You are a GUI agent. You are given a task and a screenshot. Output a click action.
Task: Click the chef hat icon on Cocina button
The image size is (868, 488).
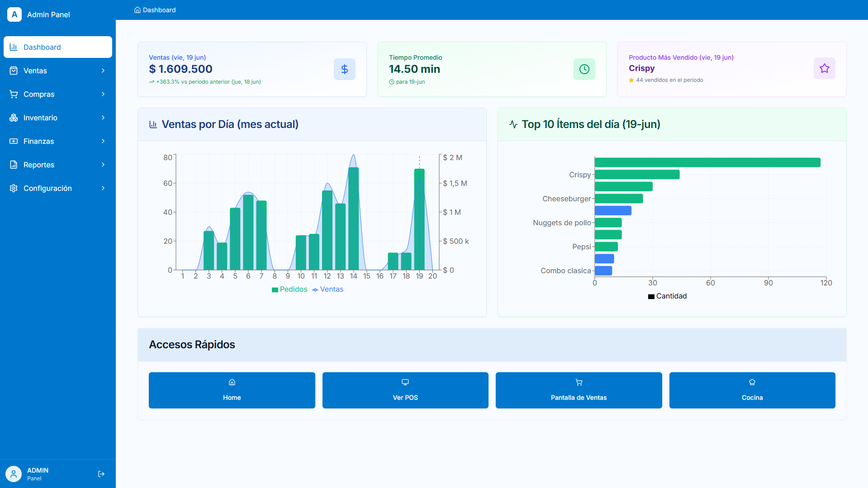click(x=752, y=382)
